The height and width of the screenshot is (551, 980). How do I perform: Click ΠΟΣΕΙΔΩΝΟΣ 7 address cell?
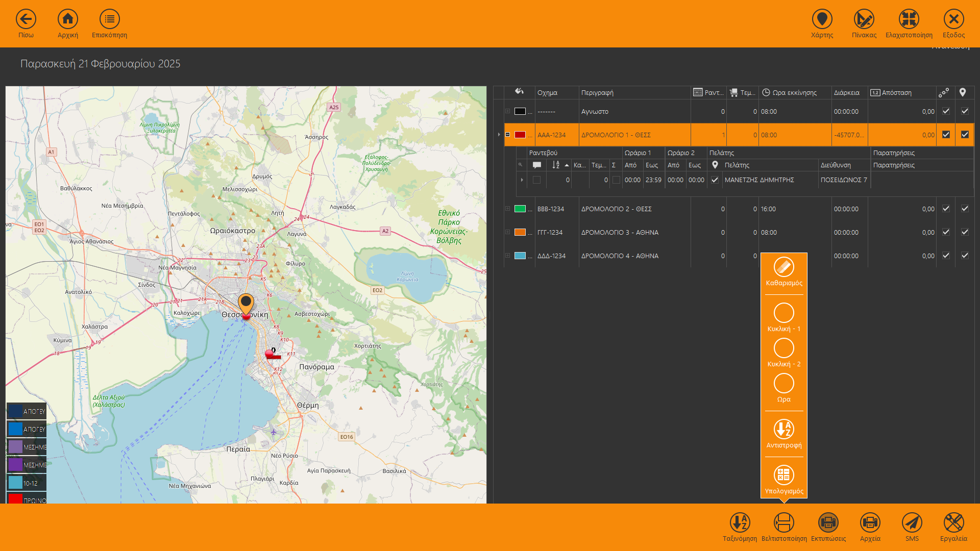click(844, 180)
